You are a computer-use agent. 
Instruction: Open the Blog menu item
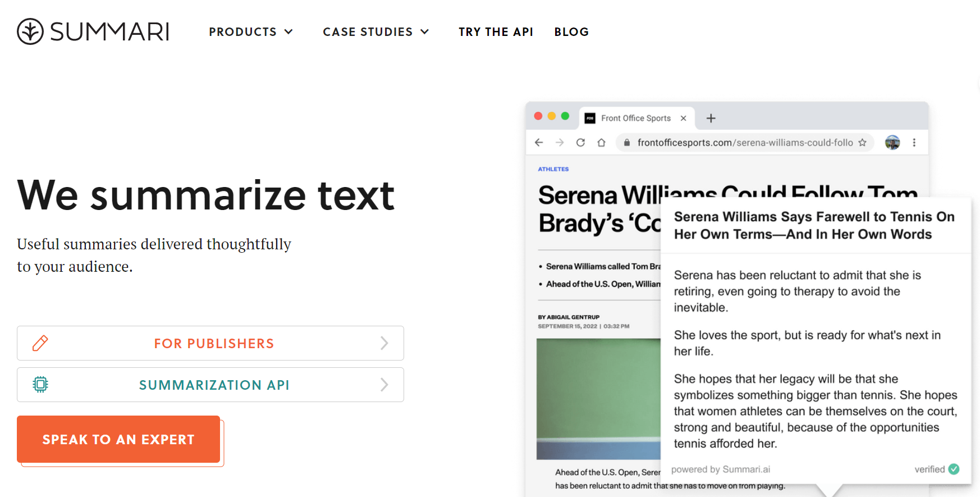tap(571, 32)
